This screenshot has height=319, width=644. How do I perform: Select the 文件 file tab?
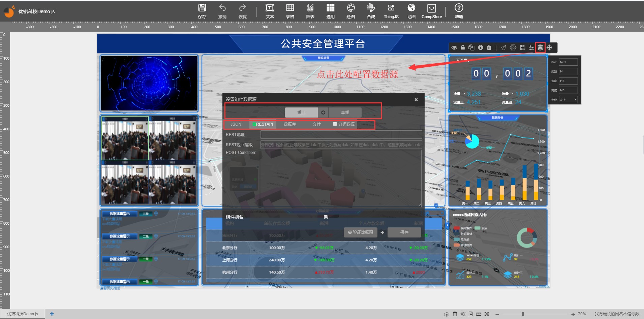tap(317, 124)
